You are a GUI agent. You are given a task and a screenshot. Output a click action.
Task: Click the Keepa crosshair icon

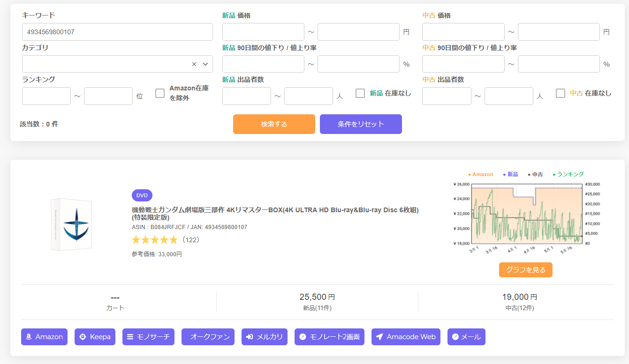pyautogui.click(x=83, y=337)
